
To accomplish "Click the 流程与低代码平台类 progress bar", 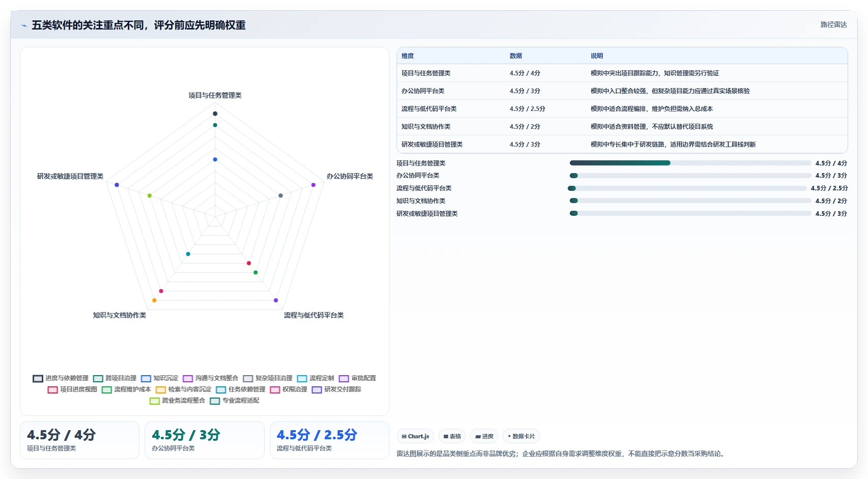I will (687, 188).
